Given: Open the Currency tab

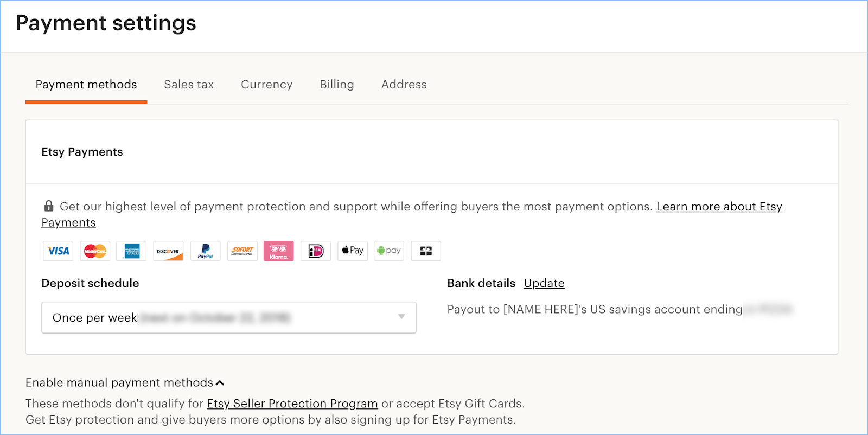Looking at the screenshot, I should coord(266,85).
